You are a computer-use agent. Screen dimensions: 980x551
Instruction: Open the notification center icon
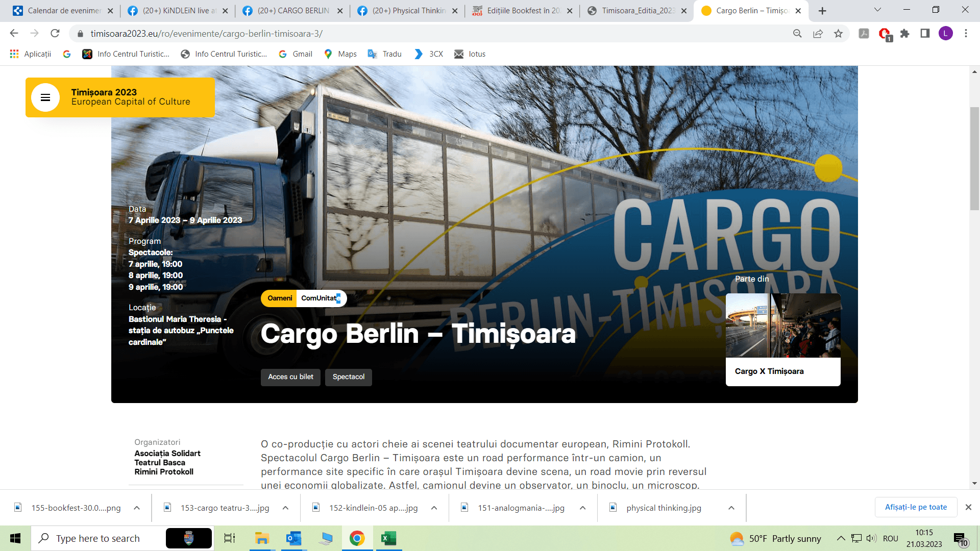960,539
